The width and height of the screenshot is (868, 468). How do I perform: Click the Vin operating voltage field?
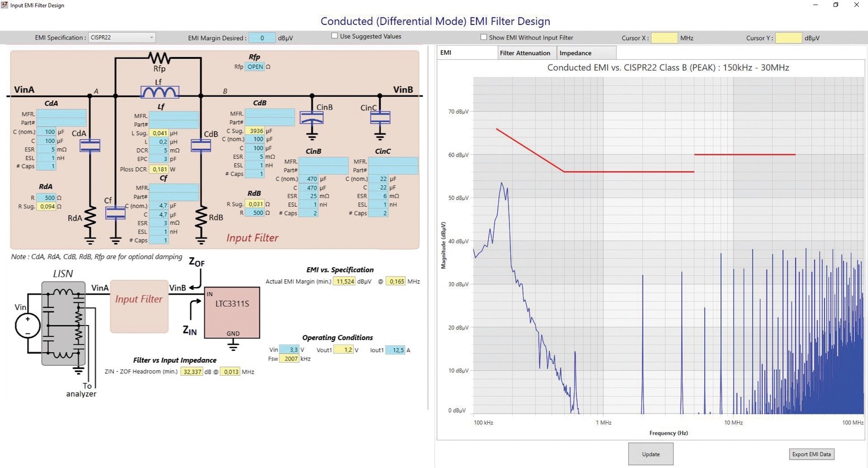[x=289, y=350]
